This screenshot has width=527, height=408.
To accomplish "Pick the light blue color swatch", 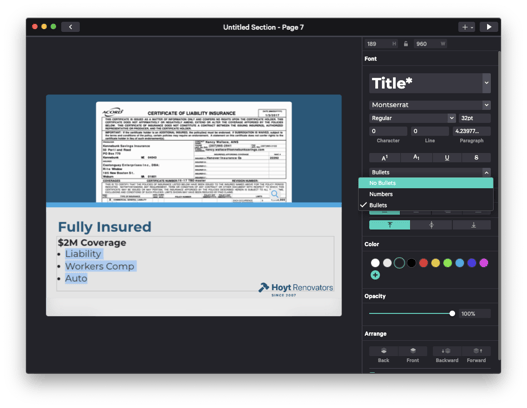I will click(459, 263).
